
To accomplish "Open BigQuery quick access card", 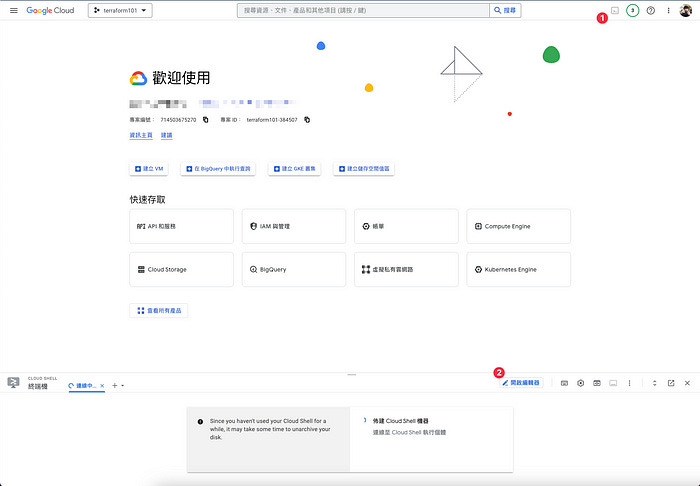I will 294,270.
